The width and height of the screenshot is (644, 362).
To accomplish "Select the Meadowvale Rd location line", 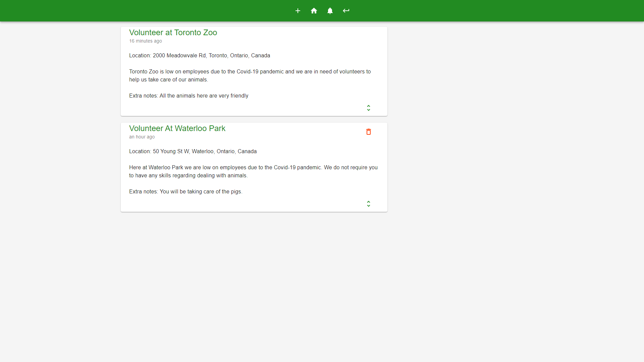I will (x=199, y=56).
